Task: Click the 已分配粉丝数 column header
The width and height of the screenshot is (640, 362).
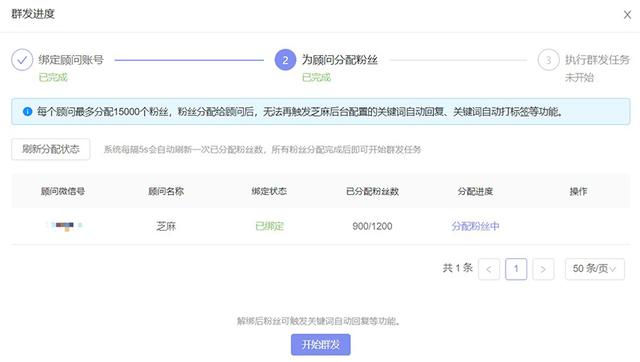Action: [x=372, y=191]
